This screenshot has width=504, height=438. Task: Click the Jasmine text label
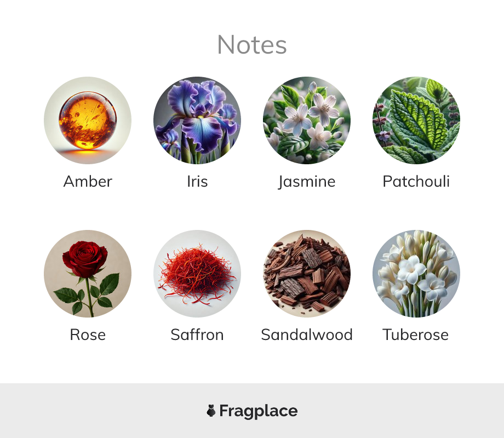click(307, 182)
